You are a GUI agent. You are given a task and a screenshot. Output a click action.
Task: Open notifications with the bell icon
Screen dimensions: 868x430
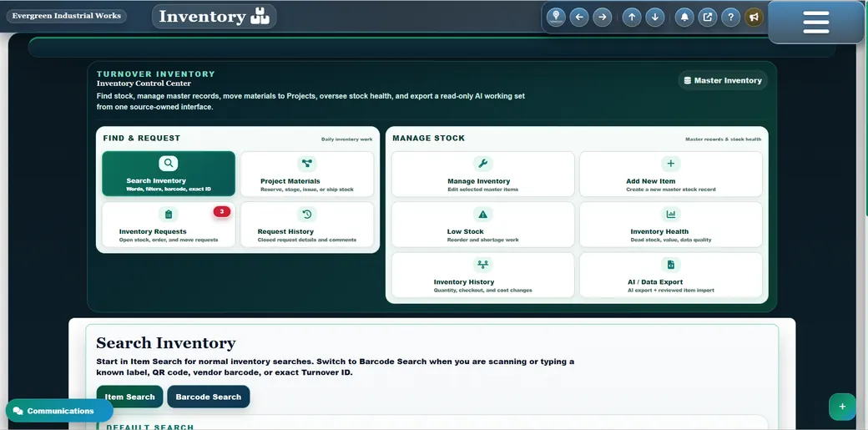click(684, 17)
